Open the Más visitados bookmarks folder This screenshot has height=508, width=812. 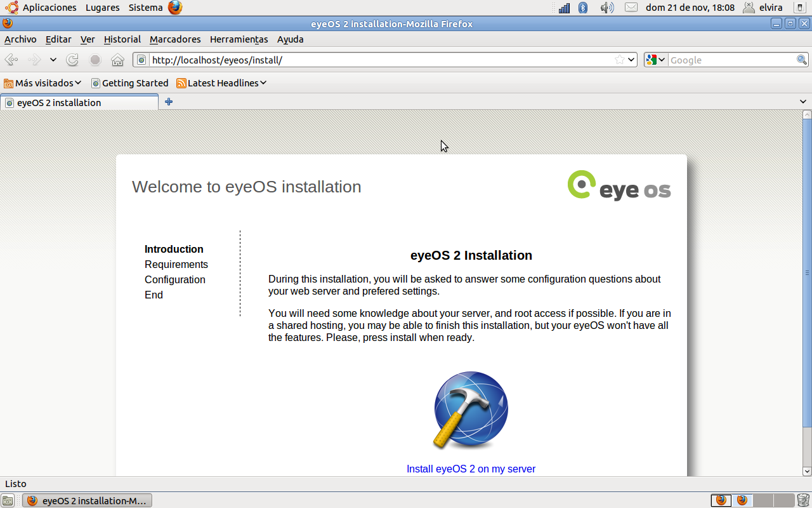coord(43,83)
